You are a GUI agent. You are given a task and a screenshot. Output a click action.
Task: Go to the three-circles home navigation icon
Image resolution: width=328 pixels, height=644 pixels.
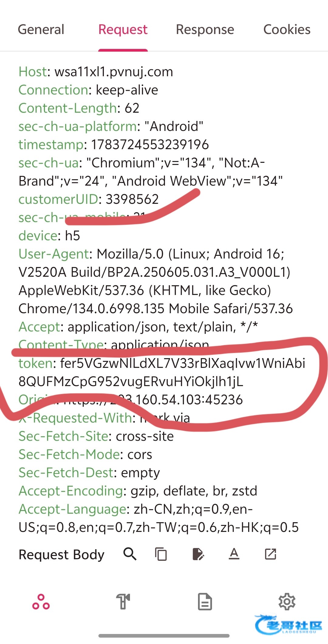pos(41,602)
